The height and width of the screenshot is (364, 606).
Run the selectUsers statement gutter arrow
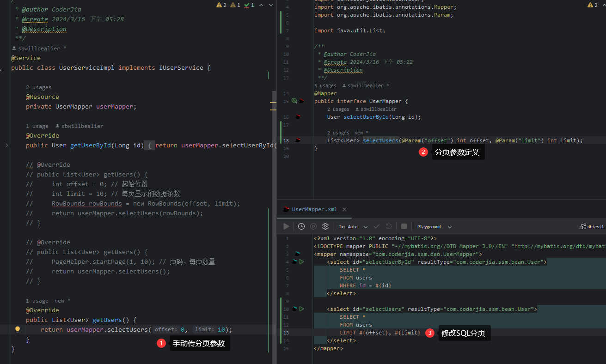[301, 309]
